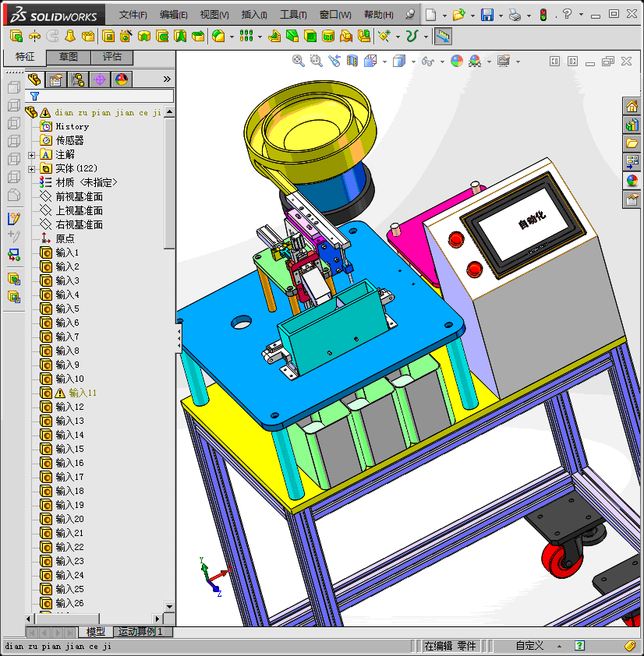The width and height of the screenshot is (644, 656).
Task: Switch to the 评估 tab
Action: [x=111, y=57]
